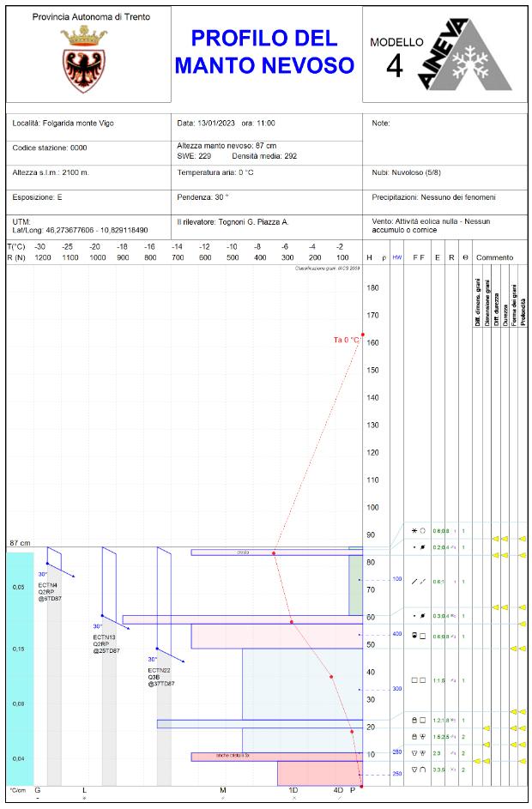
Task: Click the green hardness bar between 60 and 85 cm
Action: (x=355, y=585)
